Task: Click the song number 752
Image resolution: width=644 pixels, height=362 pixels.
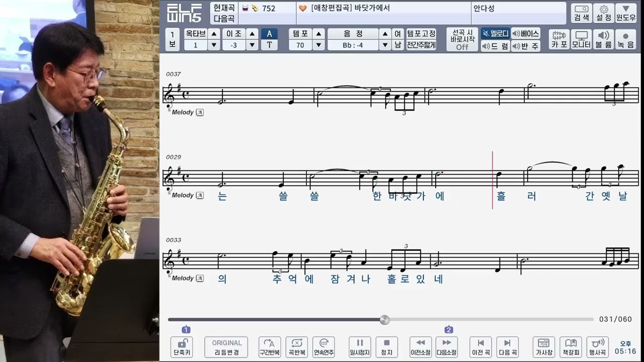Action: click(x=268, y=8)
